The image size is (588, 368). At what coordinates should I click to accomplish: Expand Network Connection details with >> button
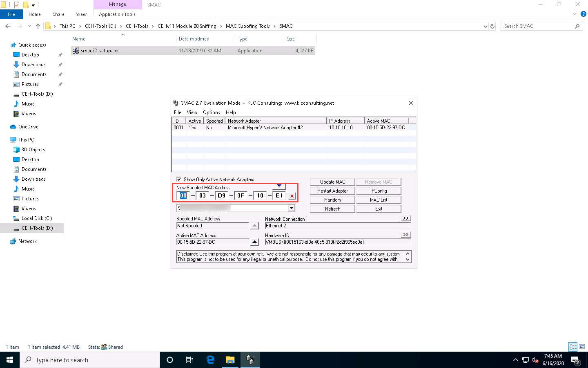405,218
